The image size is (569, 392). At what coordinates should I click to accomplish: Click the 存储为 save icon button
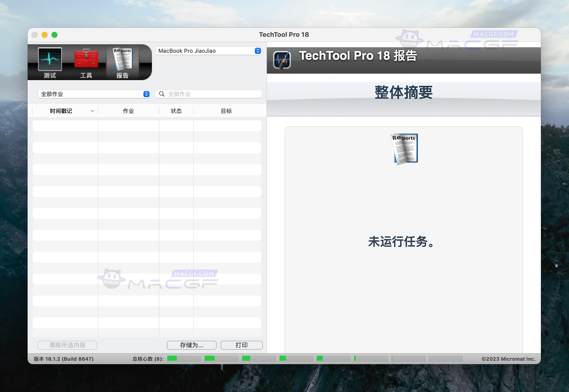tap(191, 345)
